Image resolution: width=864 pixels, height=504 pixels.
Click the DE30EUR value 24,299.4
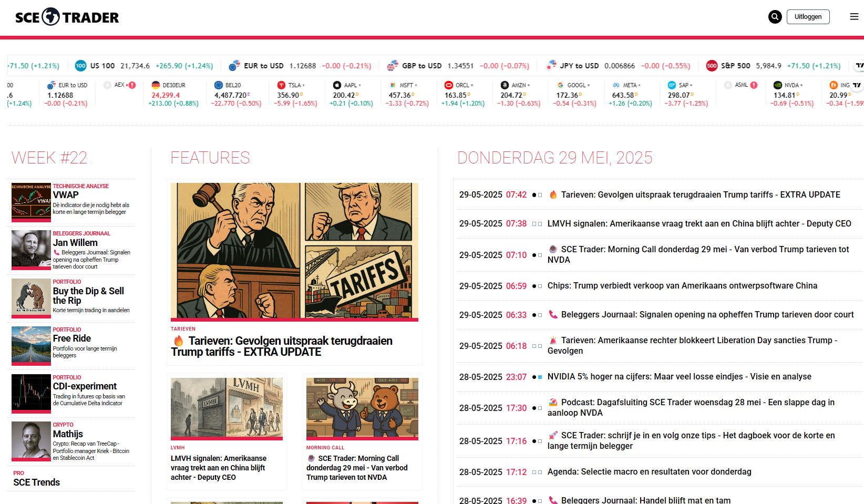click(166, 95)
